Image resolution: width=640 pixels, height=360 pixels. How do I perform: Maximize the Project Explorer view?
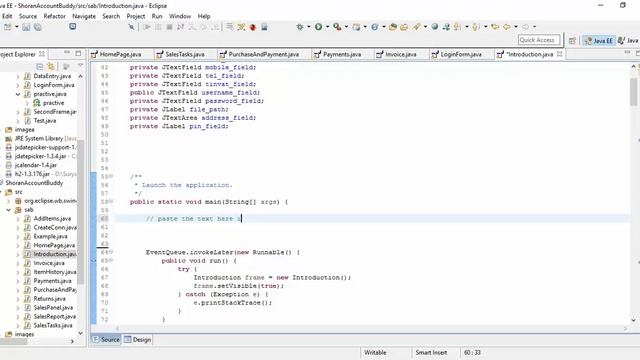[x=78, y=53]
